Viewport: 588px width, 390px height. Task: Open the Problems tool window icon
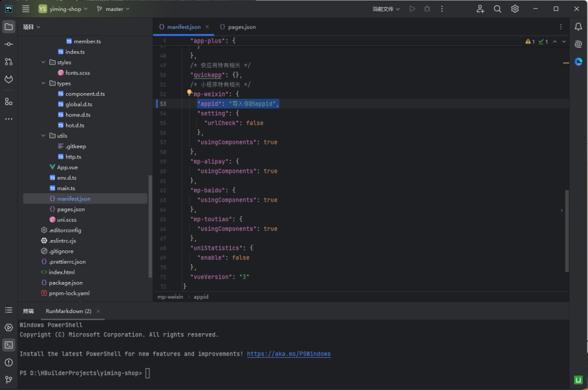coord(9,362)
